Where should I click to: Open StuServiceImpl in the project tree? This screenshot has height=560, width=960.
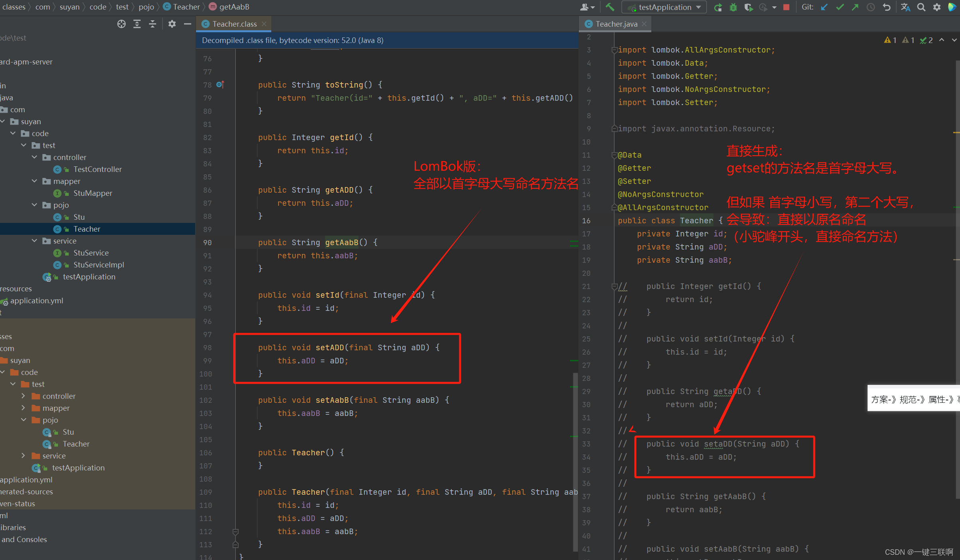point(98,265)
